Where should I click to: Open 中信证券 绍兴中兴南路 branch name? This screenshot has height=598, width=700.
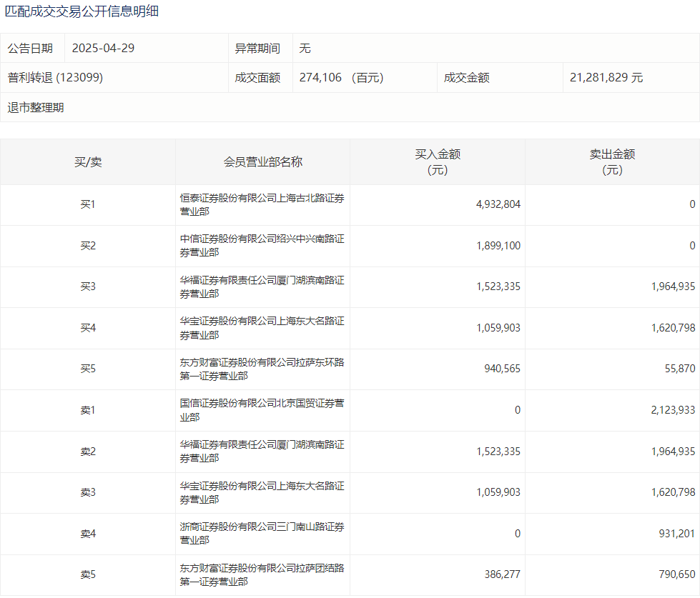(x=262, y=246)
